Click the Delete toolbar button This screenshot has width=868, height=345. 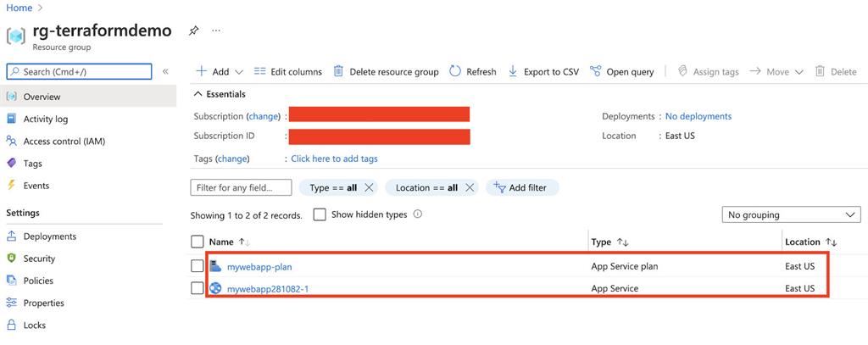836,71
